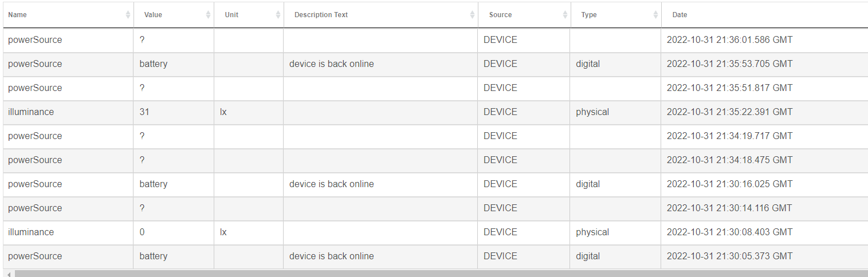Sort table by the Date column header
The height and width of the screenshot is (277, 868).
coord(680,15)
